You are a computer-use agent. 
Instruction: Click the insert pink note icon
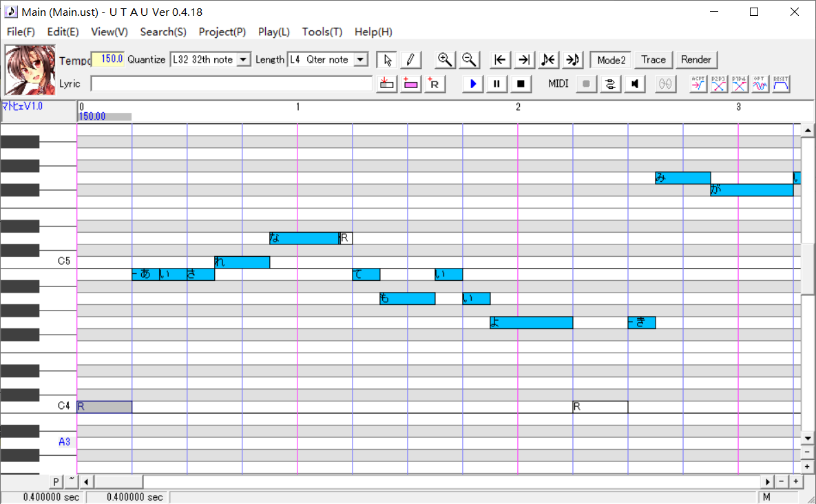pyautogui.click(x=411, y=84)
